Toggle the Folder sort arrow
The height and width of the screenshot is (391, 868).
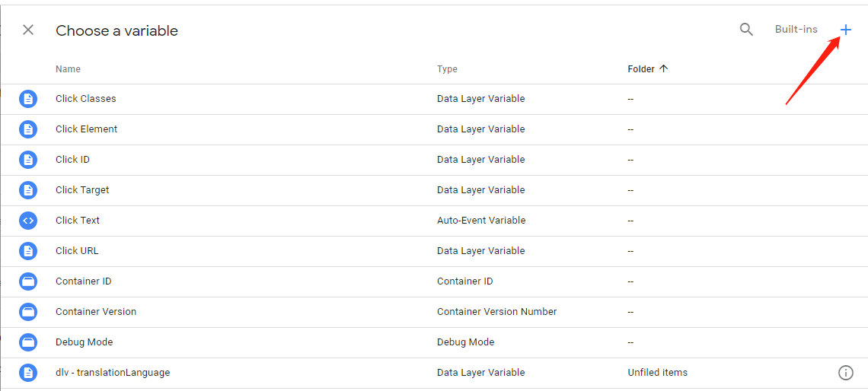[664, 69]
